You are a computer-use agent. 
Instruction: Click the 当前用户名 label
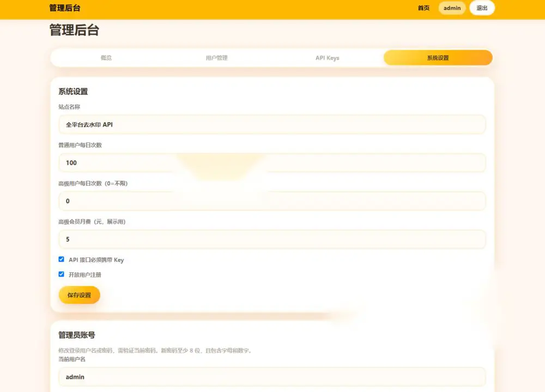(x=72, y=359)
